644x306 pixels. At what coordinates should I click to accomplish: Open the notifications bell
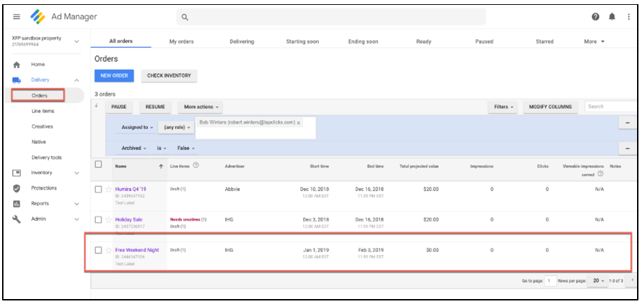(x=612, y=17)
